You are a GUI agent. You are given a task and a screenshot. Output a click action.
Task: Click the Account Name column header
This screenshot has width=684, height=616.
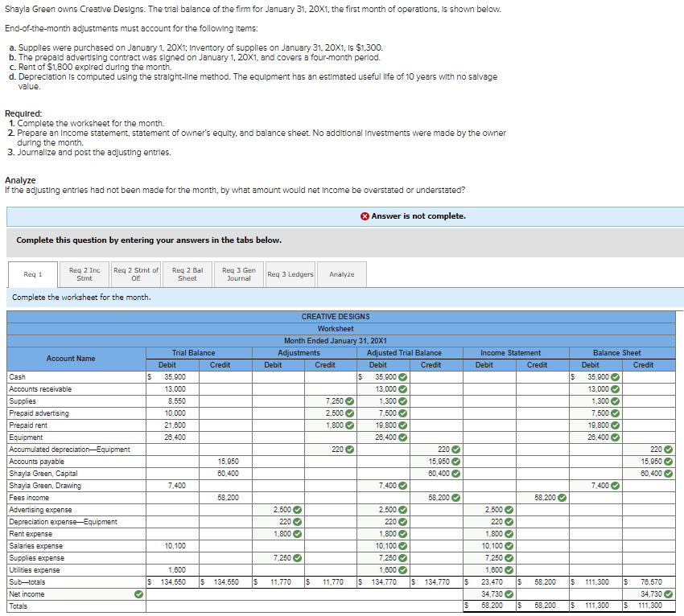(x=76, y=359)
